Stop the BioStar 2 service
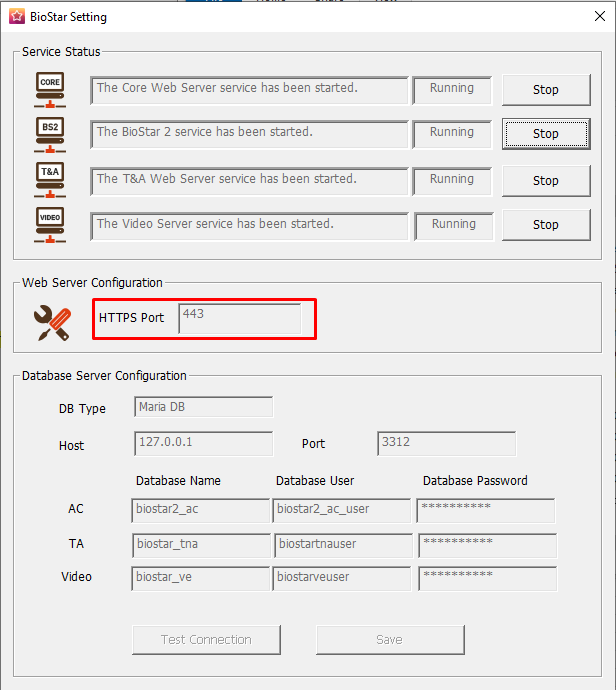This screenshot has width=616, height=690. [x=545, y=134]
